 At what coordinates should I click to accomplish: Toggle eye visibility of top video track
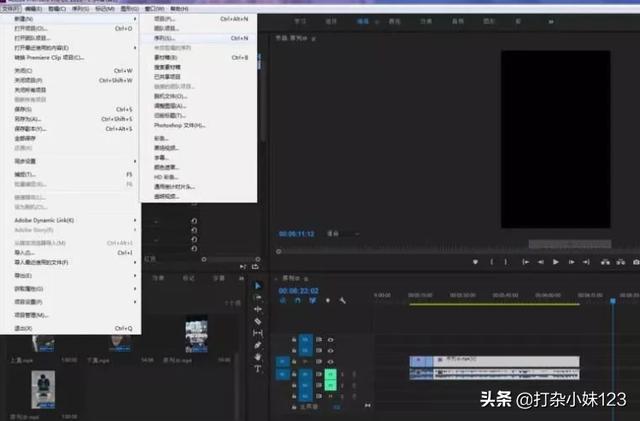tap(331, 340)
